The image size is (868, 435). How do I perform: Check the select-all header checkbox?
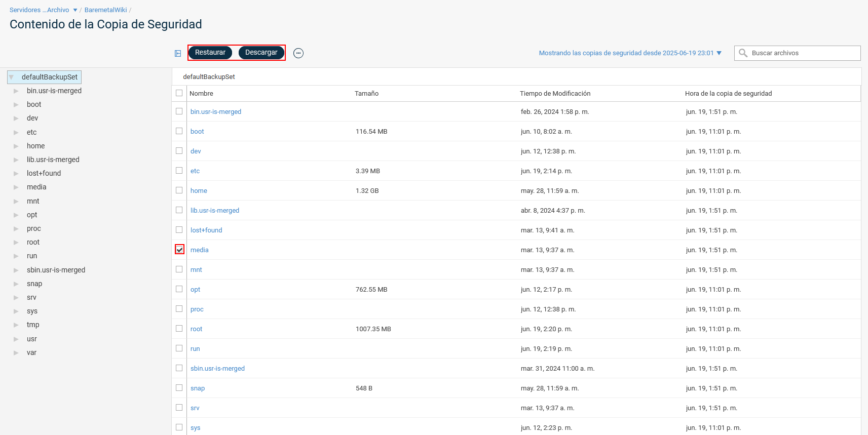pos(179,93)
